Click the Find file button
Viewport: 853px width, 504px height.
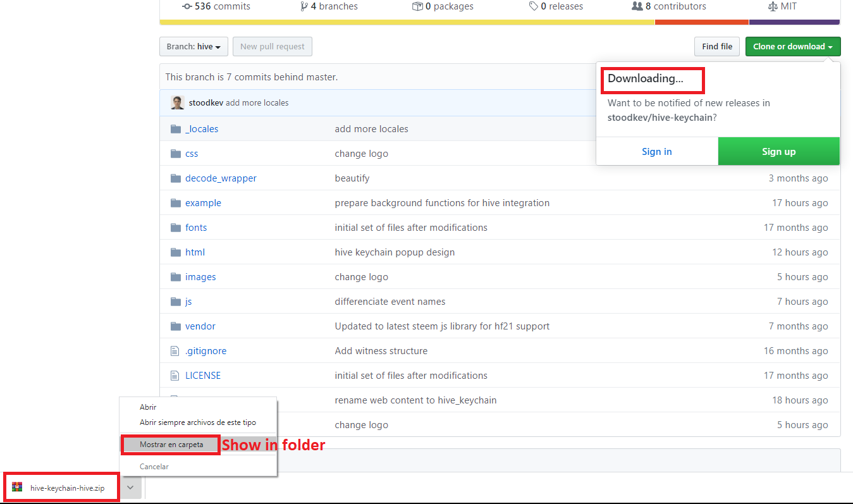pyautogui.click(x=717, y=47)
